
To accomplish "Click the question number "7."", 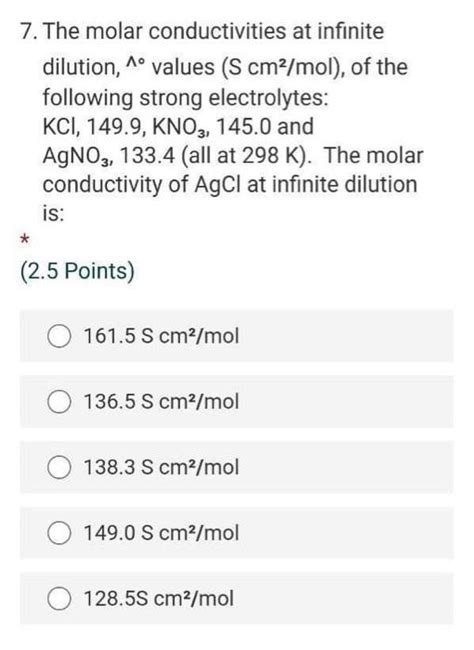I will click(x=29, y=32).
